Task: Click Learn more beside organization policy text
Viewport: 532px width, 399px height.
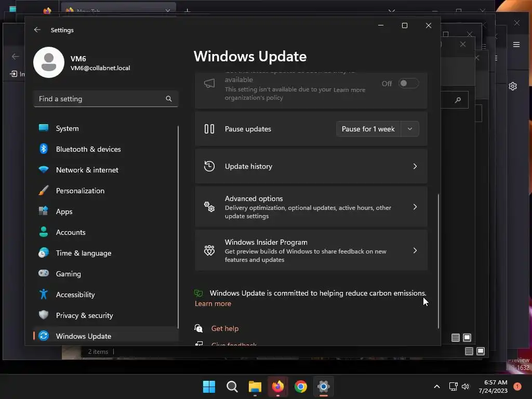Action: [349, 90]
